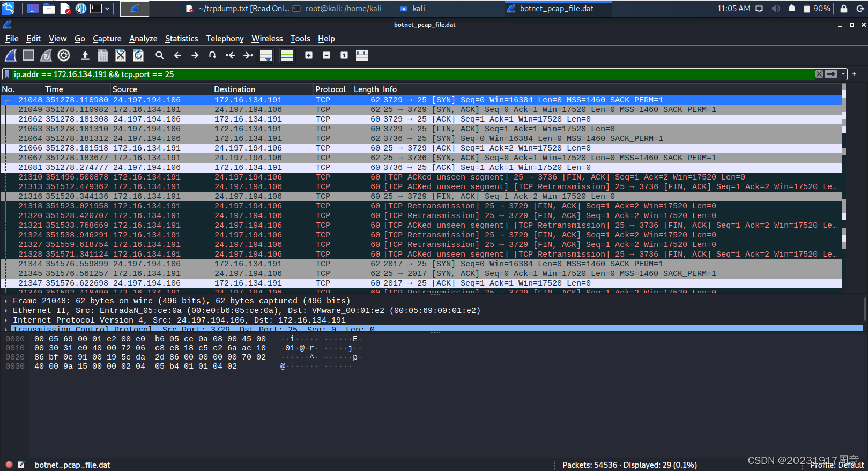The image size is (868, 471).
Task: Save this capture file icon
Action: tap(103, 55)
